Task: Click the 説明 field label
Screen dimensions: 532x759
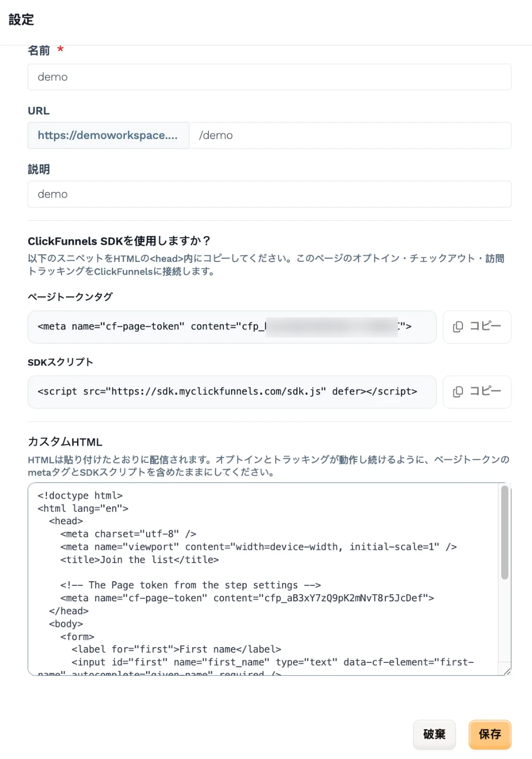Action: click(39, 169)
